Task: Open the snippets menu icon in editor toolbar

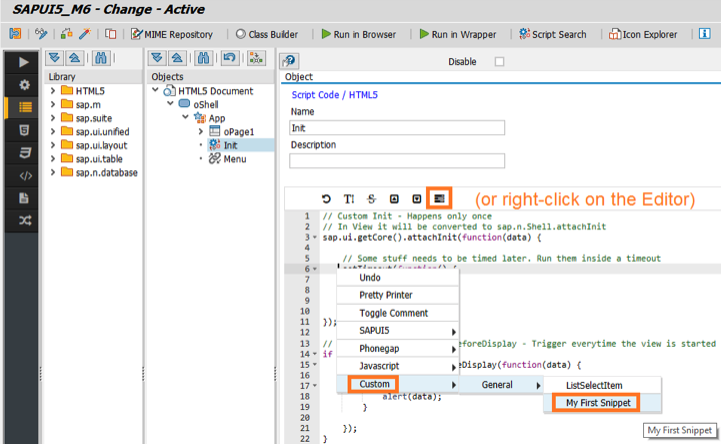Action: tap(439, 198)
